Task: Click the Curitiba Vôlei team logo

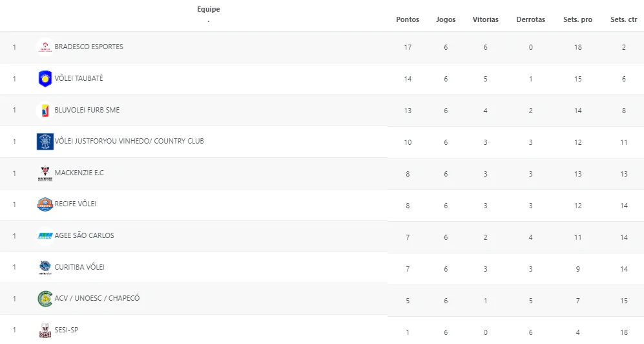Action: click(x=45, y=268)
